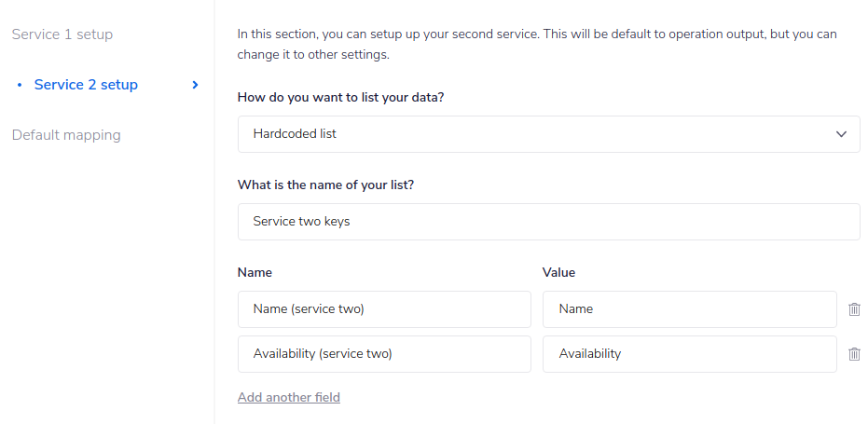Click the value field containing Availability

[x=689, y=354]
